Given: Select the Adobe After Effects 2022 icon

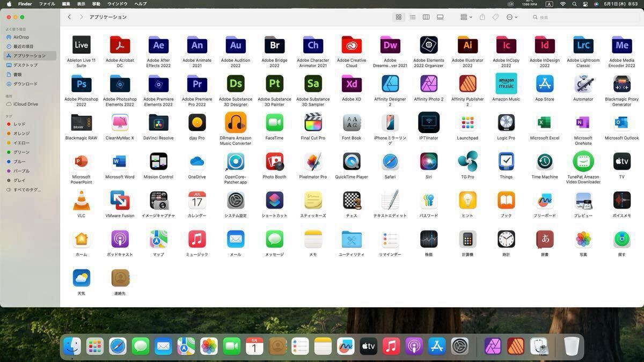Looking at the screenshot, I should click(x=158, y=45).
